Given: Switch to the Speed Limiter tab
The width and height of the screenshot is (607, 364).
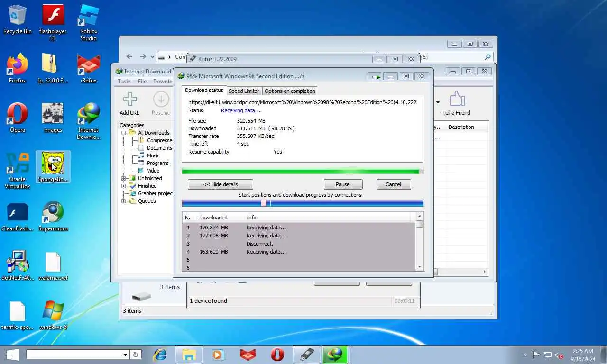Looking at the screenshot, I should point(244,91).
